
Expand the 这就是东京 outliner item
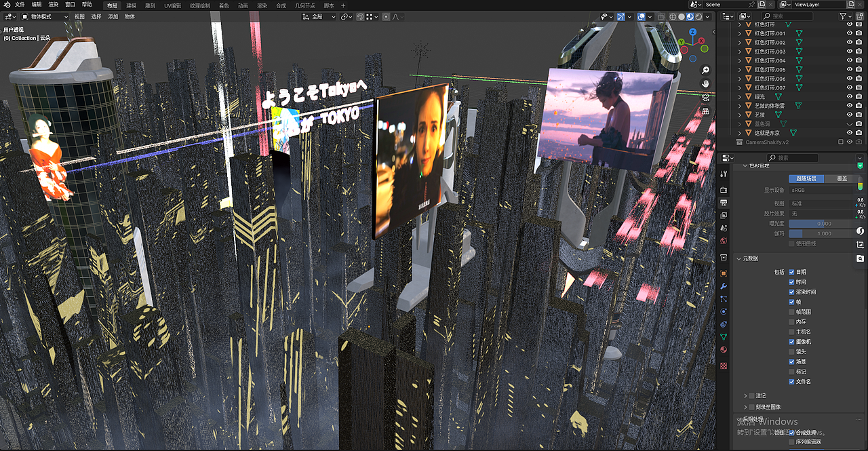(x=740, y=133)
